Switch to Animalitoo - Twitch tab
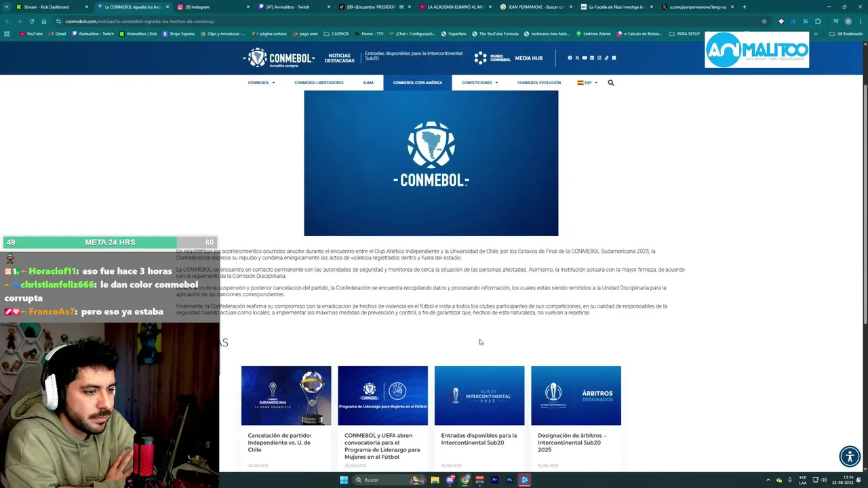The width and height of the screenshot is (868, 488). point(293,7)
